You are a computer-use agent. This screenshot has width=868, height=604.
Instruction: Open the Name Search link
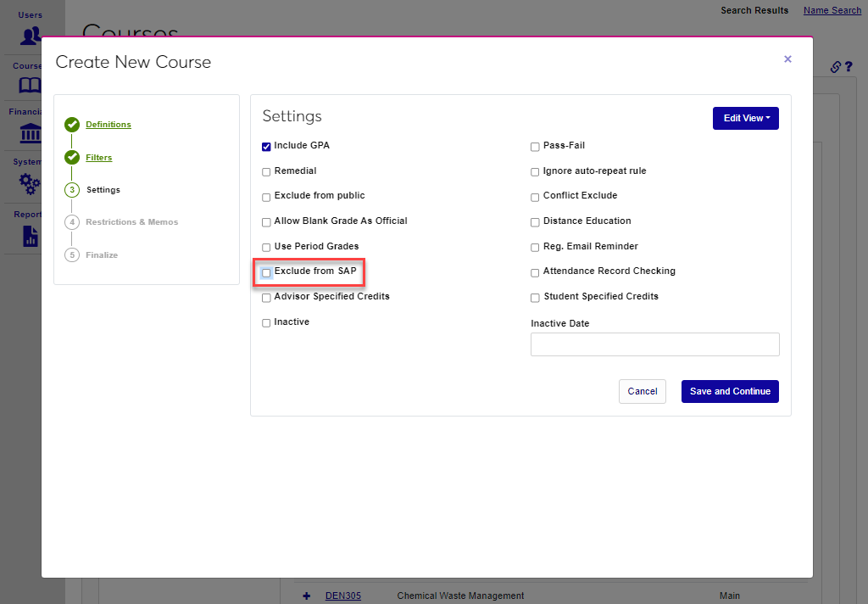tap(832, 10)
